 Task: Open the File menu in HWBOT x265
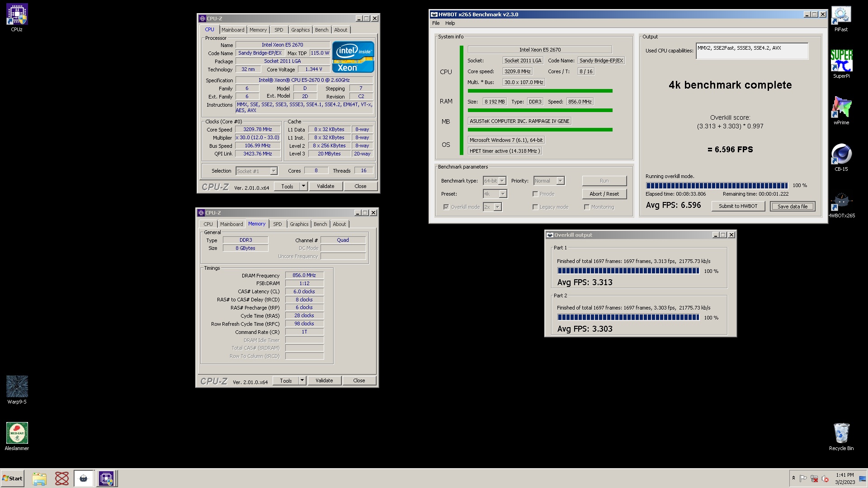point(436,23)
